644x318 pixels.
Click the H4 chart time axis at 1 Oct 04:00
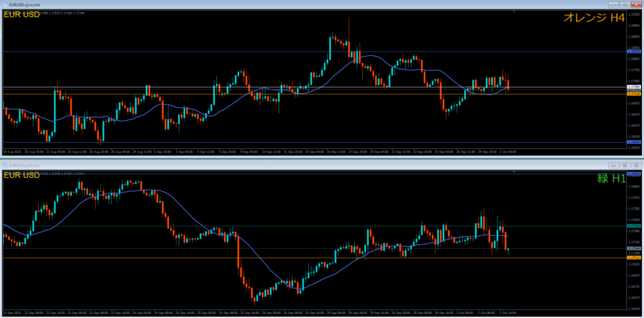coord(506,151)
